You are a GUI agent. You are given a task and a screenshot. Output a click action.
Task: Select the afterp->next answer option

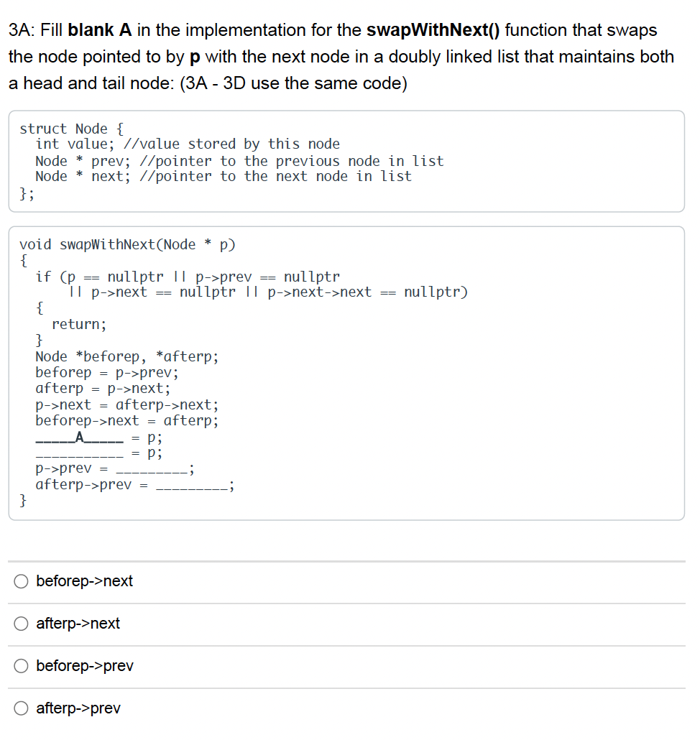[21, 624]
